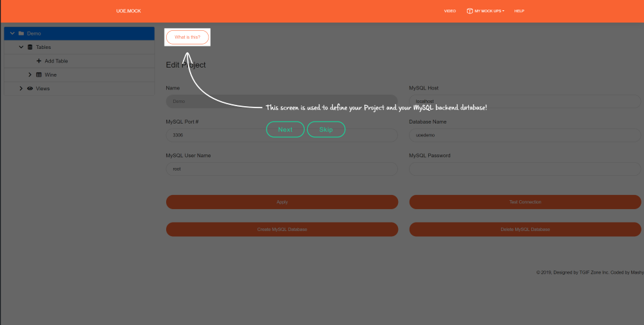Skip the intro tour
This screenshot has width=644, height=325.
point(326,129)
